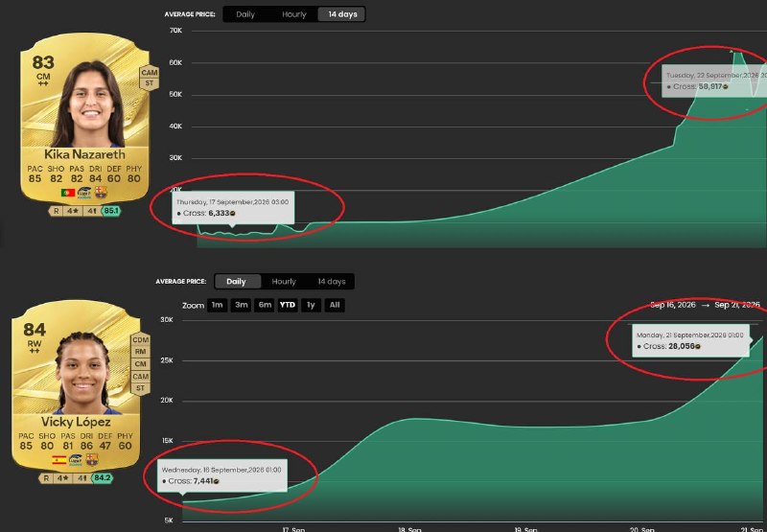
Task: Select Hourly tab on Vicky López chart
Action: 284,282
